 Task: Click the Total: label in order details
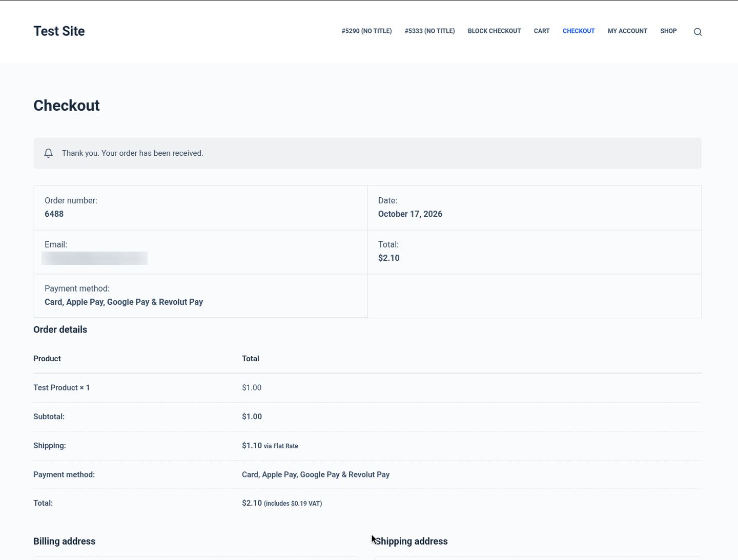click(43, 503)
